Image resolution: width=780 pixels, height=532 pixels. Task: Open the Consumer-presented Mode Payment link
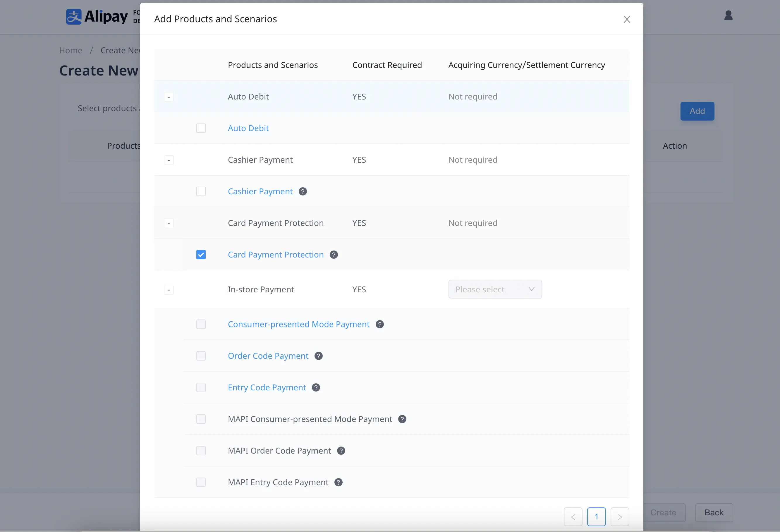pyautogui.click(x=298, y=324)
